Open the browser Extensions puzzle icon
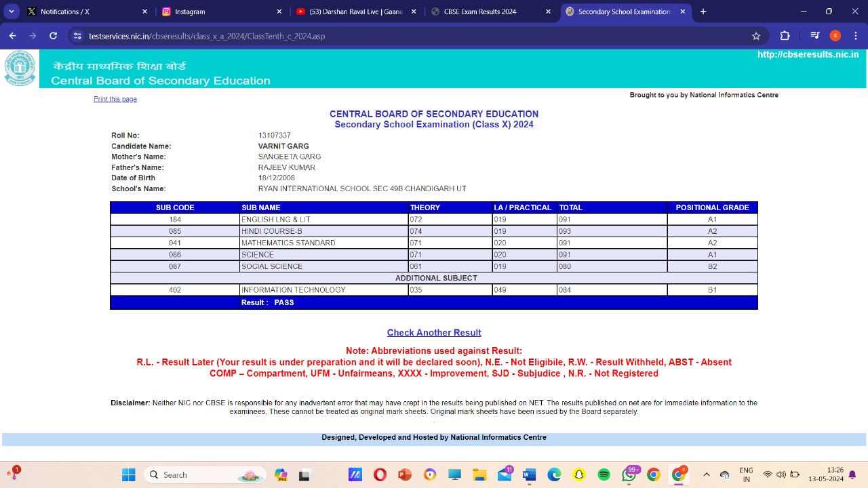This screenshot has width=868, height=488. pos(785,36)
